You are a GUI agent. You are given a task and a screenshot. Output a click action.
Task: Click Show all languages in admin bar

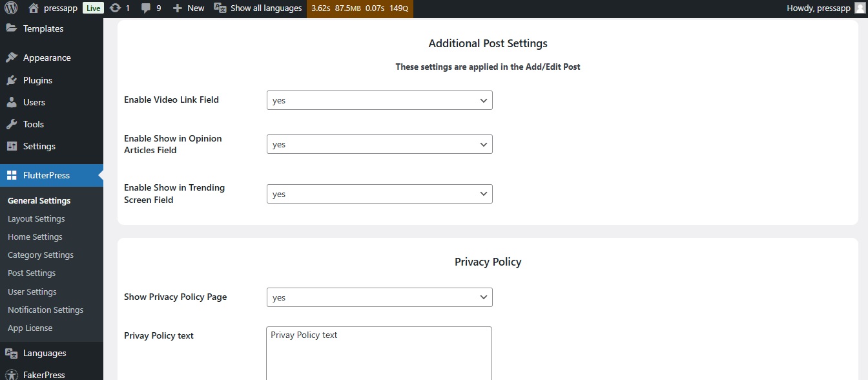click(258, 8)
